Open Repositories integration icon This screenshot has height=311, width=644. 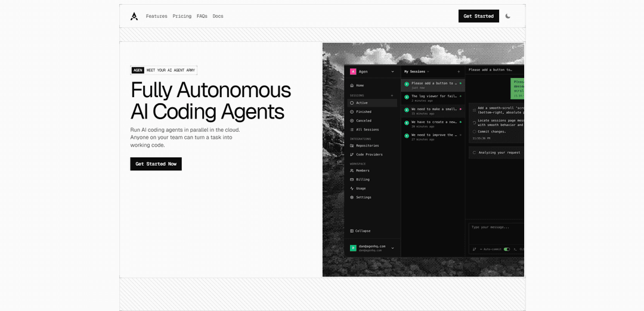tap(352, 146)
